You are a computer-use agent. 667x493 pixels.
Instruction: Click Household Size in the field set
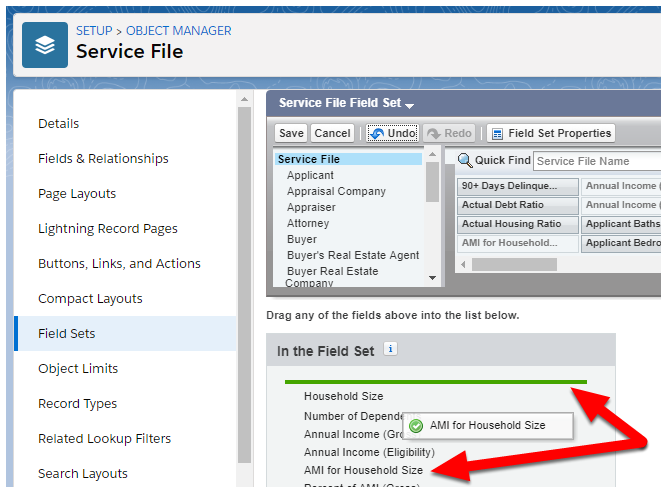click(343, 396)
